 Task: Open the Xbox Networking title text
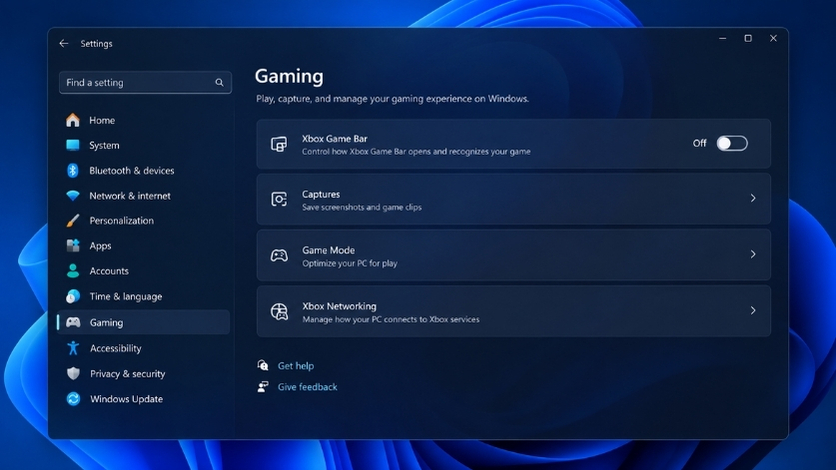pyautogui.click(x=339, y=306)
